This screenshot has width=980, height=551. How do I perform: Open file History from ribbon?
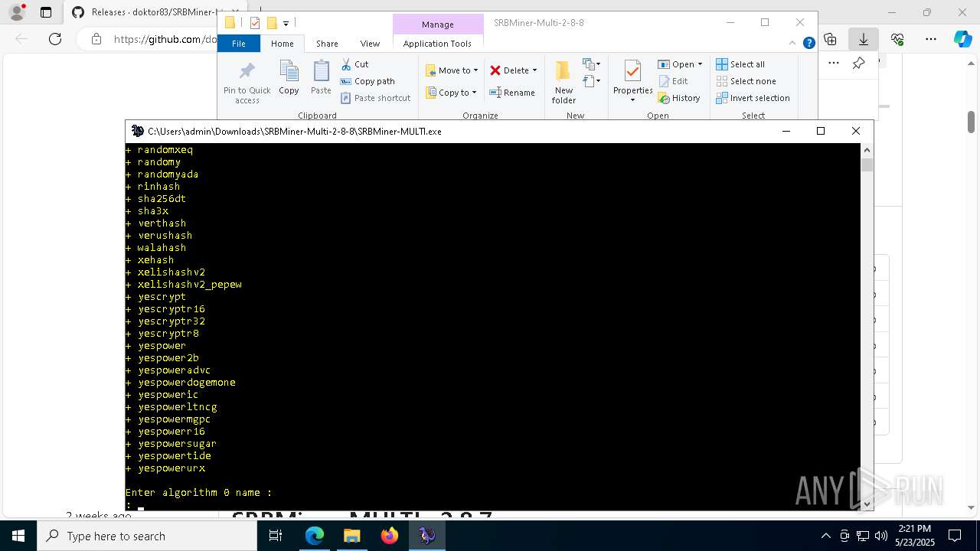pyautogui.click(x=679, y=98)
